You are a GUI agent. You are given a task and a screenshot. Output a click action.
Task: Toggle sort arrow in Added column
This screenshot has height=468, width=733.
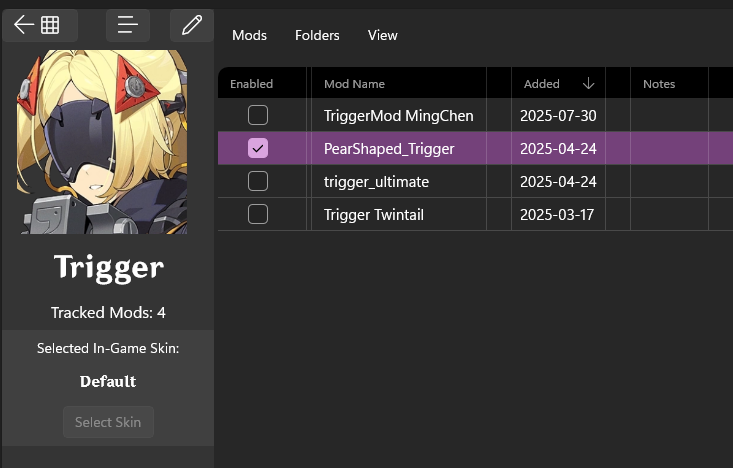coord(589,84)
